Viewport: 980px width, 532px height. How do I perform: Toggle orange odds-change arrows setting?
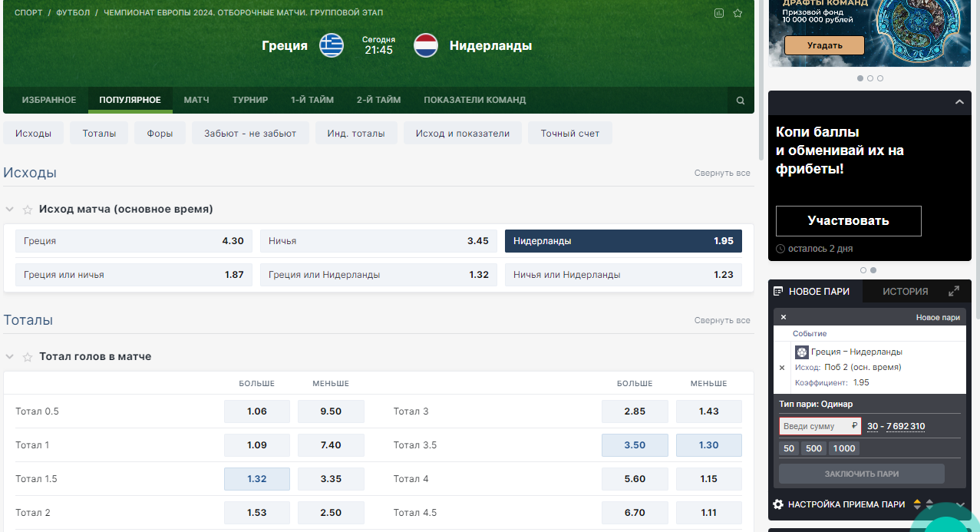point(916,504)
